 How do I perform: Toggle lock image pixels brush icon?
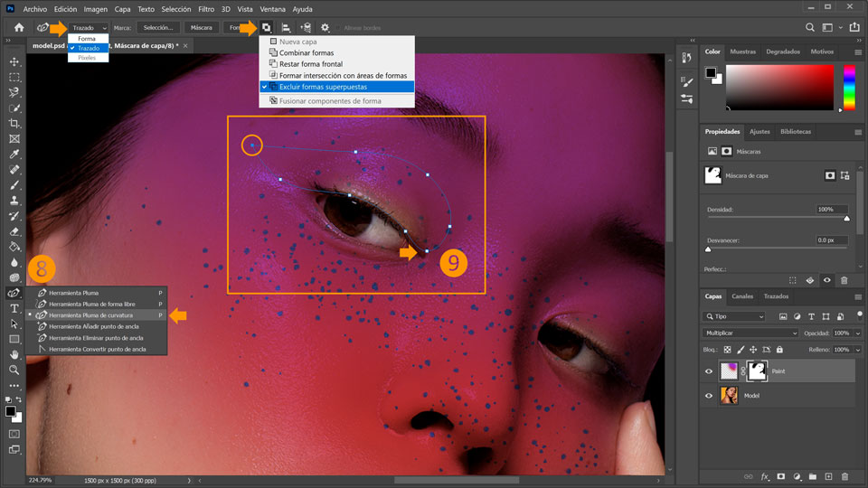[741, 350]
